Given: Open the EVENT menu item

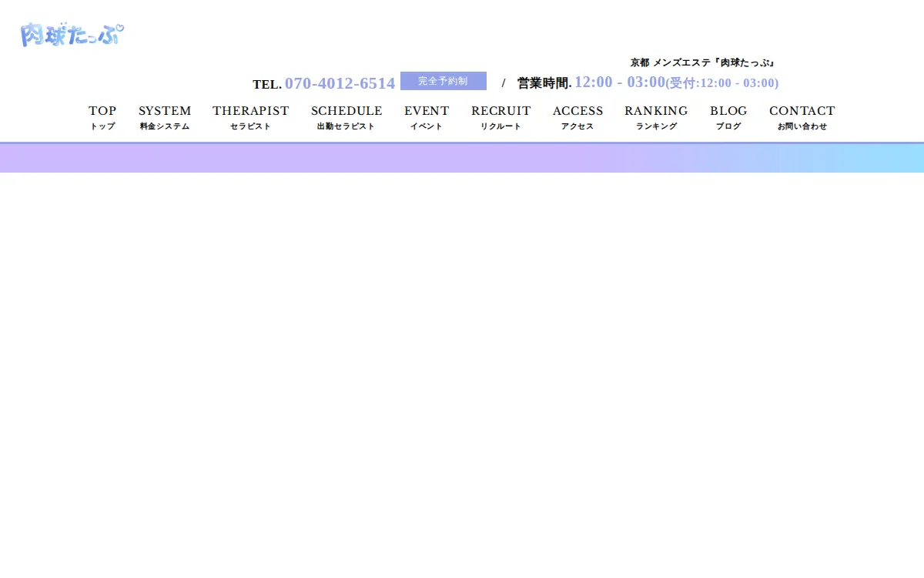Looking at the screenshot, I should pyautogui.click(x=427, y=117).
